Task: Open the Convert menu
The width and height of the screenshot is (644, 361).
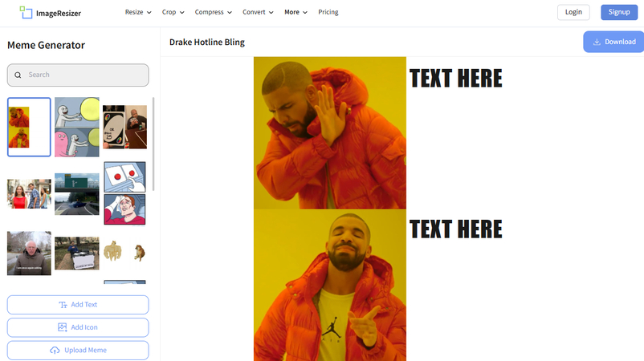Action: [258, 12]
